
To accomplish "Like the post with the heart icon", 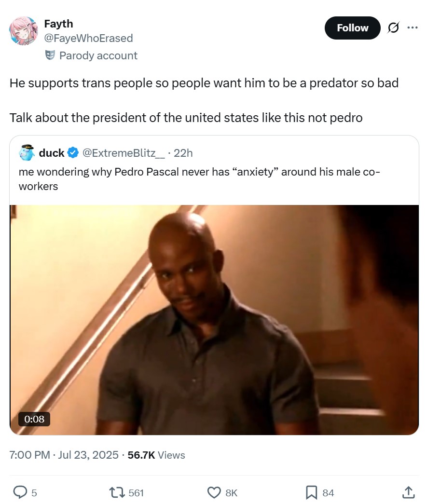I will pyautogui.click(x=214, y=492).
